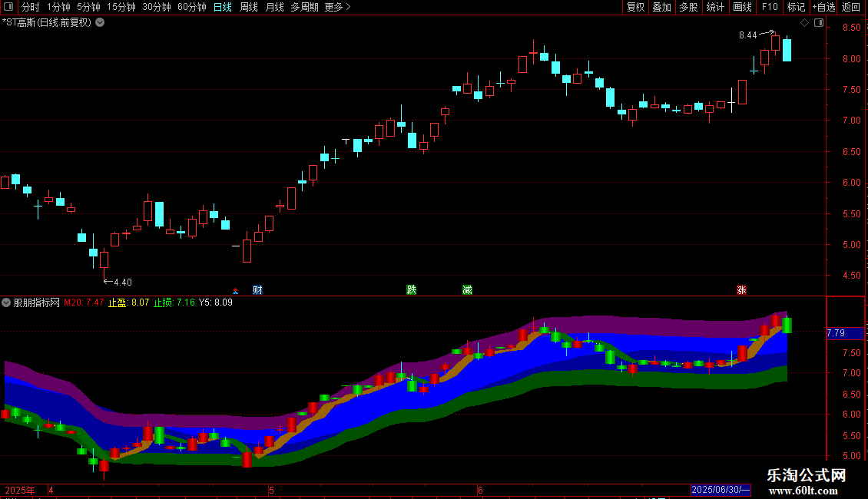Click the 减 event marker

467,290
